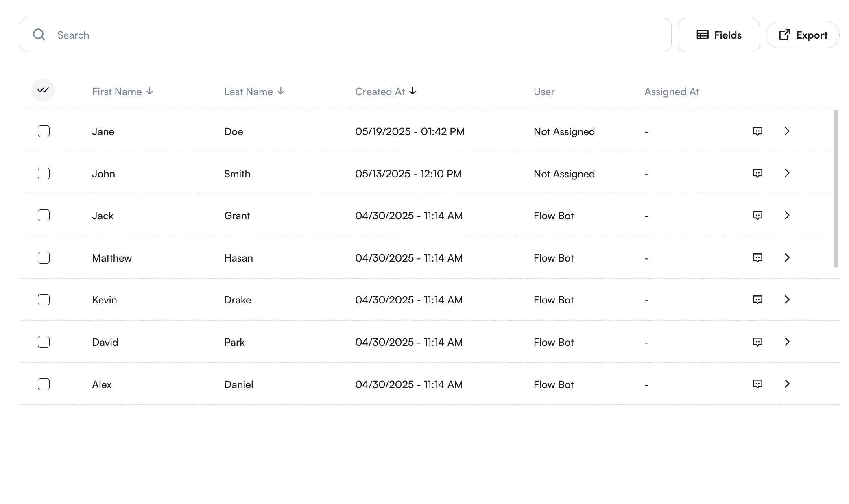Click message icon for Matthew Hasan
The image size is (849, 504).
[x=757, y=258]
